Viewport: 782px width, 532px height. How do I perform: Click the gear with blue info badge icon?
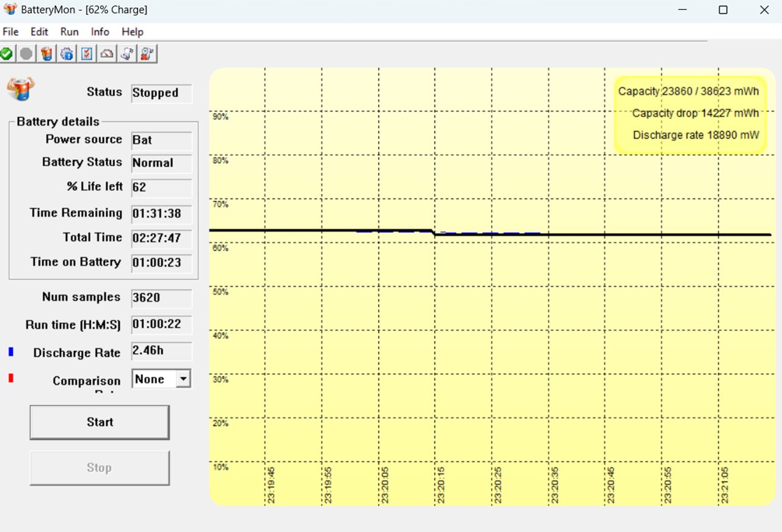67,54
